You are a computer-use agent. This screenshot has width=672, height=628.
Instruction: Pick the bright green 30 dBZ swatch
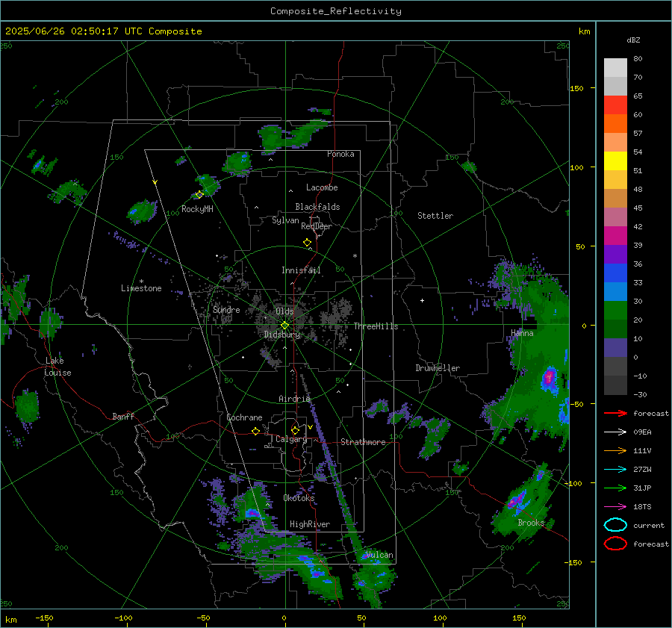click(x=615, y=310)
